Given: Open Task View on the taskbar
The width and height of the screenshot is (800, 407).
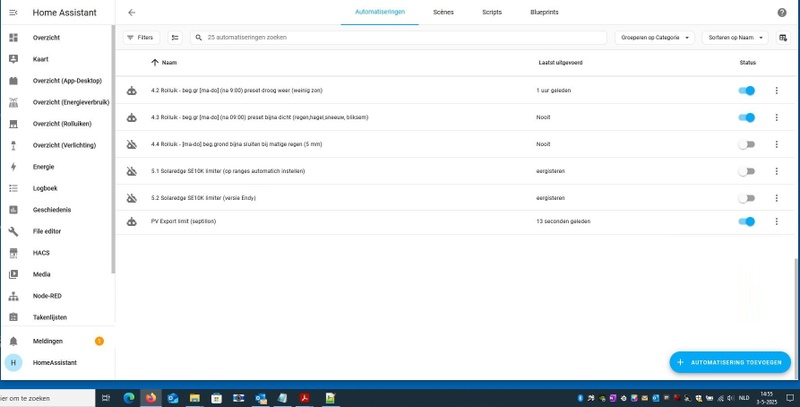Looking at the screenshot, I should click(106, 398).
